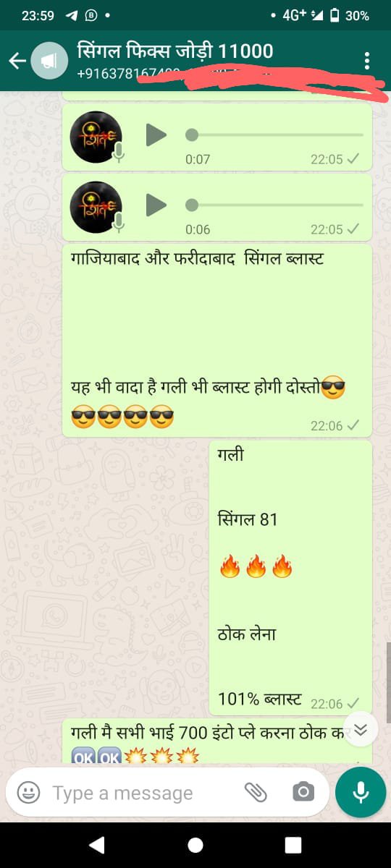Seek the 0:06 voice message slider

(274, 205)
